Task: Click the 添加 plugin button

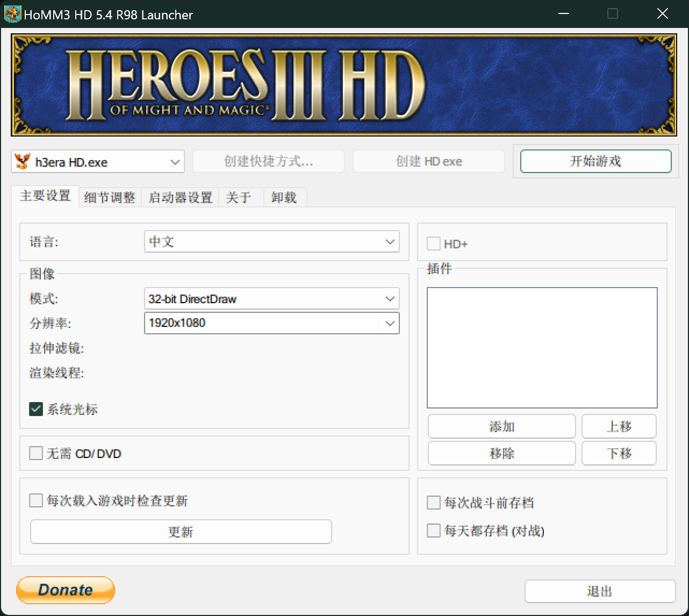Action: pyautogui.click(x=502, y=427)
